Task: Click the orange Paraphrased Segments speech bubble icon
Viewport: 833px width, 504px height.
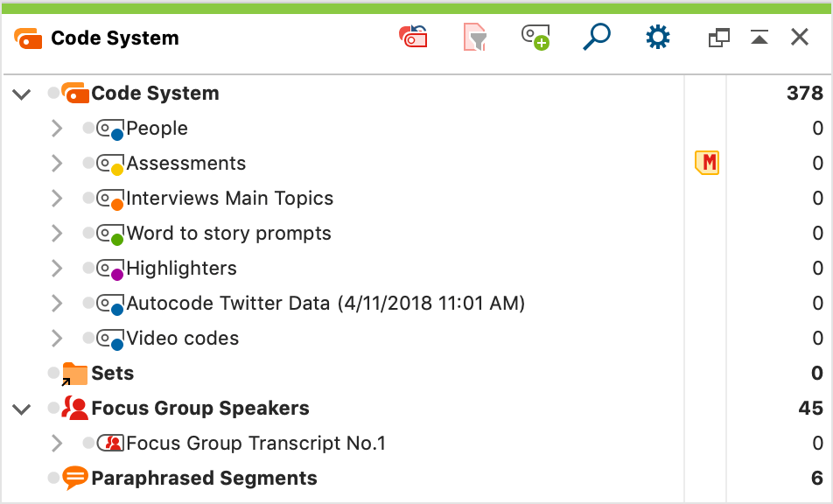Action: (x=75, y=478)
